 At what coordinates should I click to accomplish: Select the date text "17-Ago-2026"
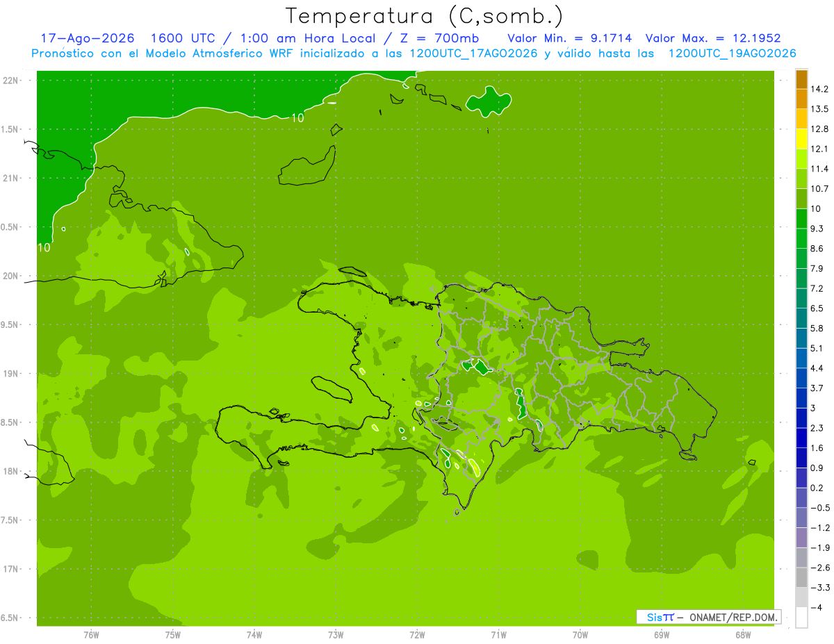[88, 38]
